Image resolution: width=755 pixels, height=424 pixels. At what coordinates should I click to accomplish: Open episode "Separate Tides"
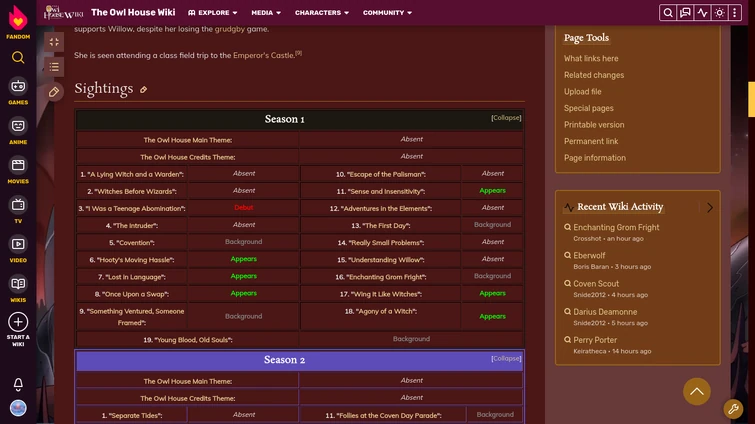coord(135,415)
